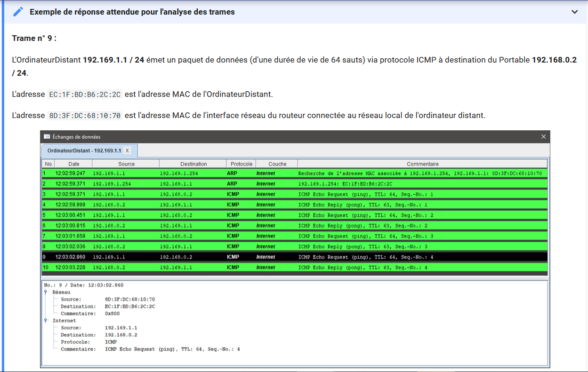
Task: Click the Commentaire column header
Action: 422,164
